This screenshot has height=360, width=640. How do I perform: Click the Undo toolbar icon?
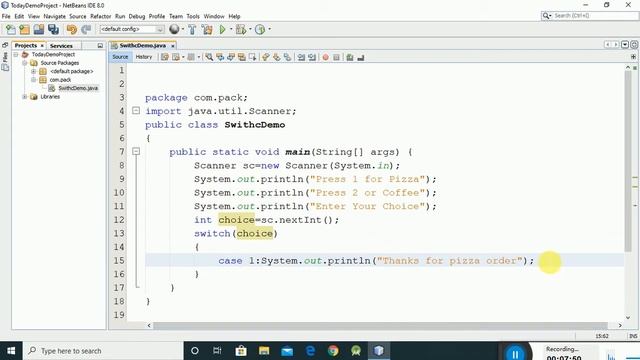pyautogui.click(x=72, y=29)
